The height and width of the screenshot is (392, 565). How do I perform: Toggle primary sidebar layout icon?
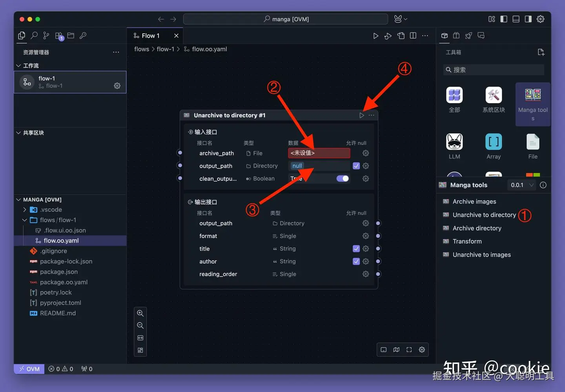[x=504, y=19]
